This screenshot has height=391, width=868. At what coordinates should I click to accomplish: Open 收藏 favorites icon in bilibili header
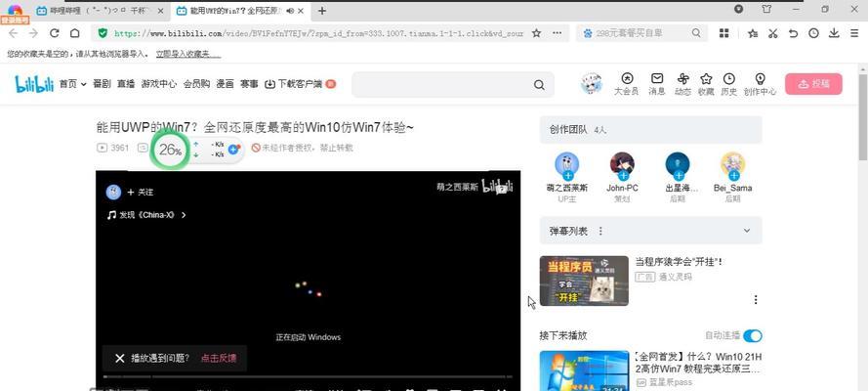(x=706, y=84)
